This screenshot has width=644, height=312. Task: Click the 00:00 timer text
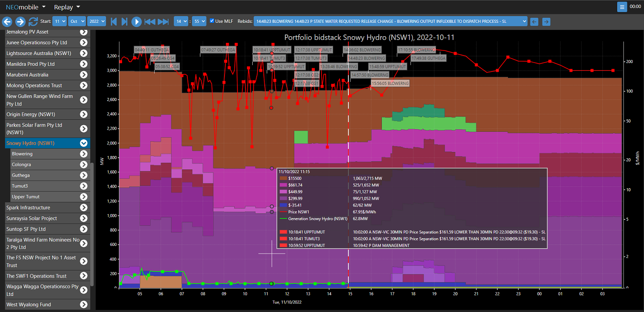pyautogui.click(x=635, y=7)
